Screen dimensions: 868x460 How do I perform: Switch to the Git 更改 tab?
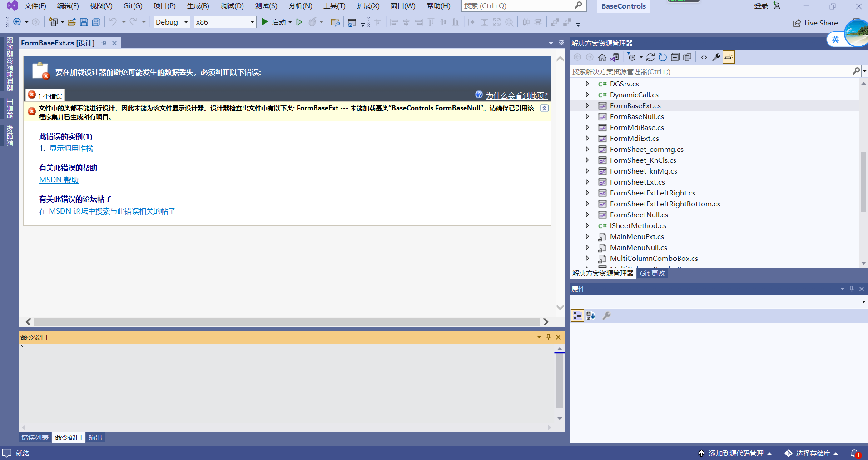pyautogui.click(x=652, y=273)
